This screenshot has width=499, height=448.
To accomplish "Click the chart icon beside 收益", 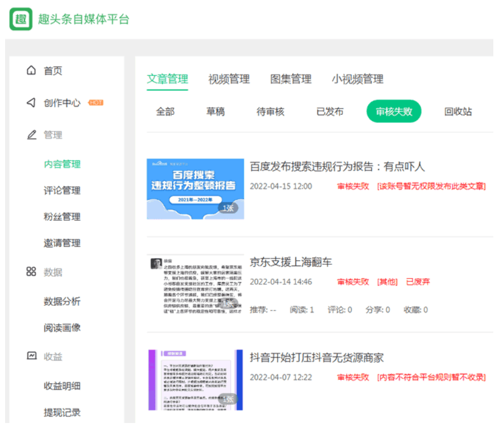I will (31, 356).
